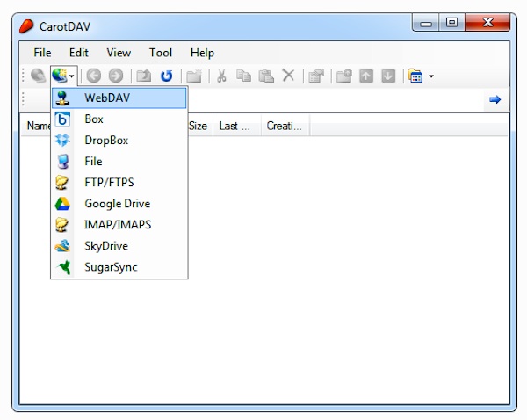Click the WebDAV server icon

click(x=62, y=98)
